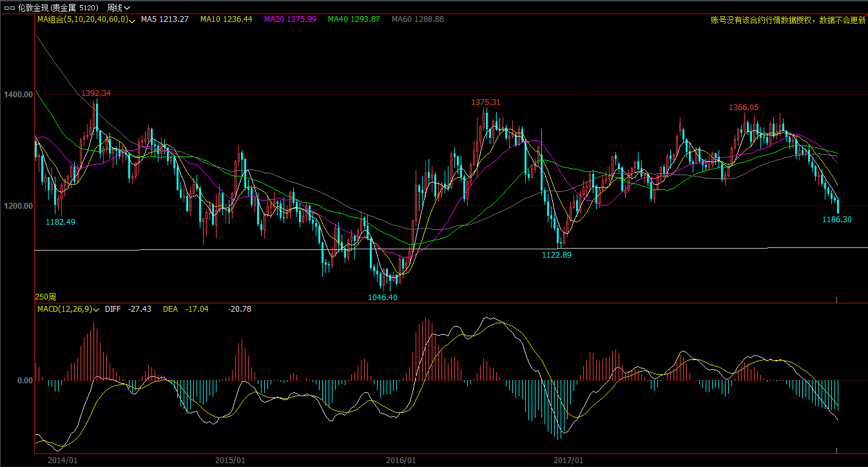This screenshot has width=868, height=467.
Task: Click the 1366.05 high price label
Action: tap(744, 108)
